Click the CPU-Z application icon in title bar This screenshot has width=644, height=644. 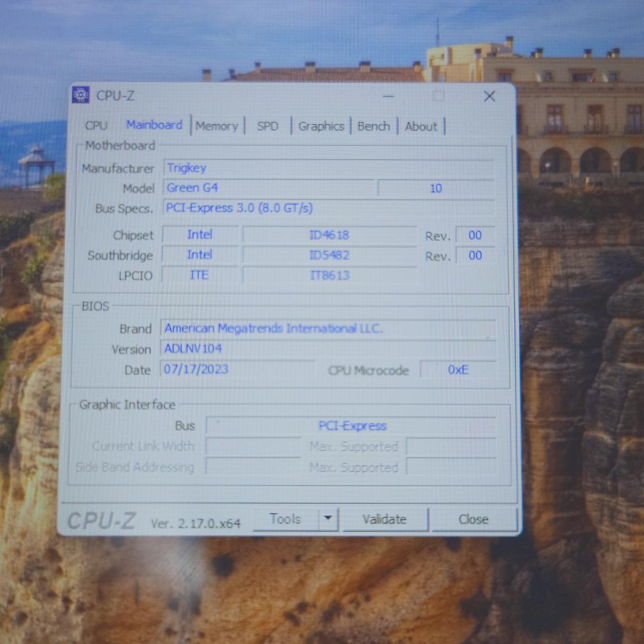click(81, 95)
